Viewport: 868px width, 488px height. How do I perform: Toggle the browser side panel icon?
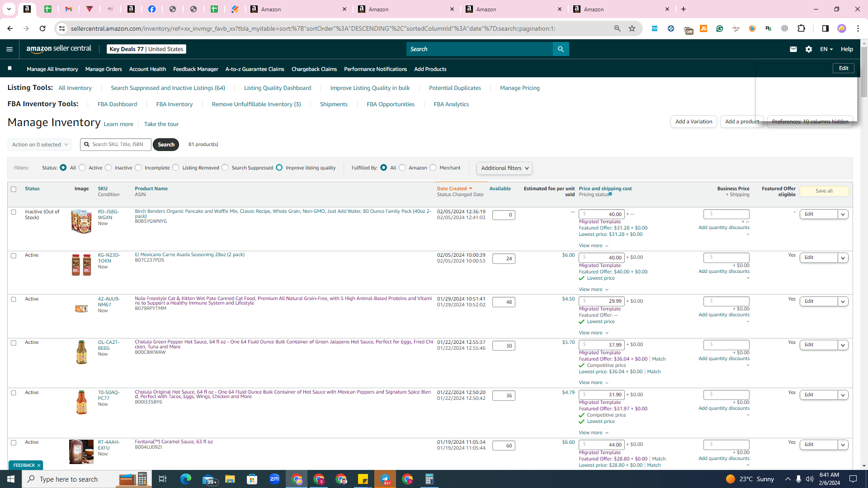825,28
